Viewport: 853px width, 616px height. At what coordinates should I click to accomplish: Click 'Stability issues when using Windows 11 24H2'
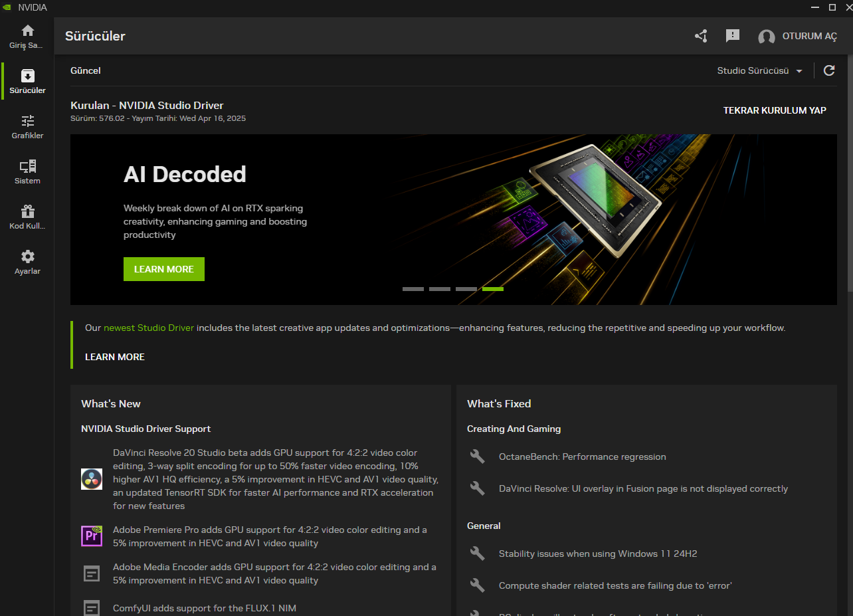point(598,554)
